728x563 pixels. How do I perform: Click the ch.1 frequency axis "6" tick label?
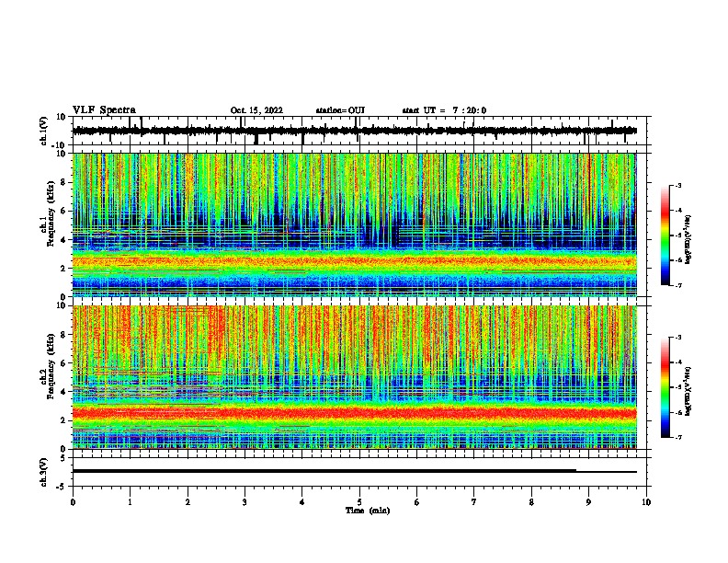(x=63, y=211)
